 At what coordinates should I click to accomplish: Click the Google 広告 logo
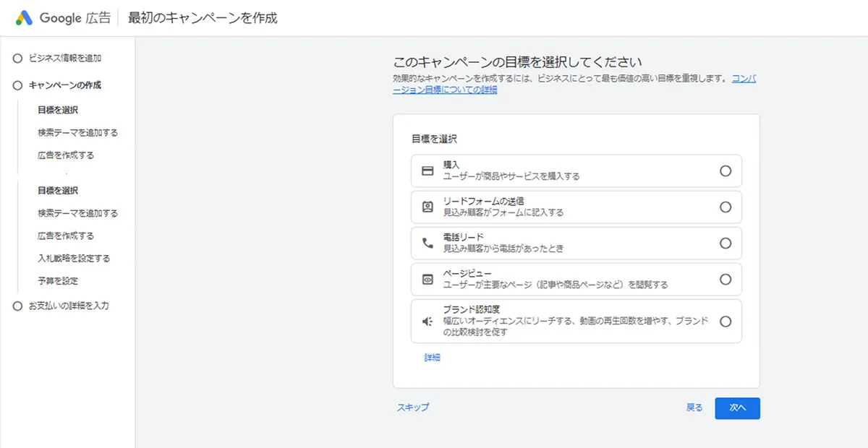(61, 18)
